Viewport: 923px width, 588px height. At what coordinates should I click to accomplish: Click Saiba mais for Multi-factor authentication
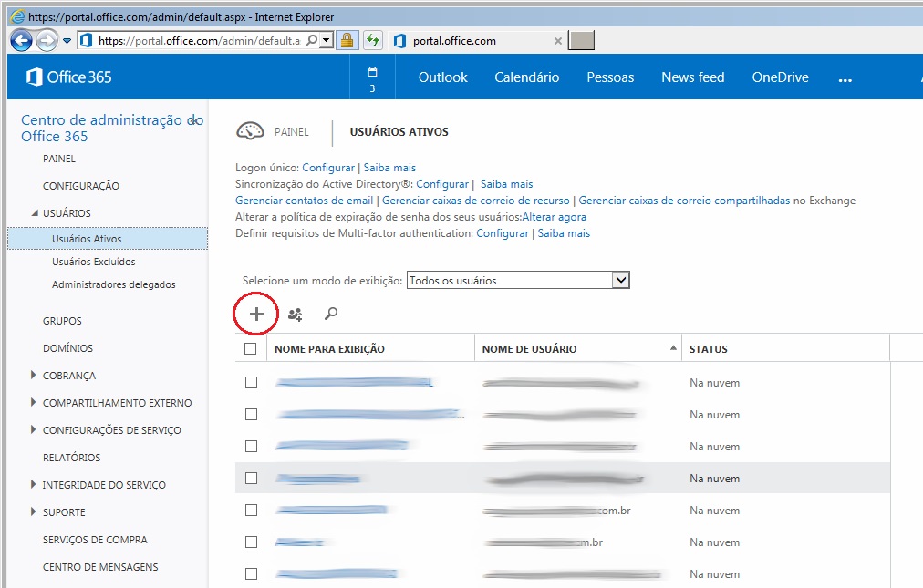coord(564,233)
